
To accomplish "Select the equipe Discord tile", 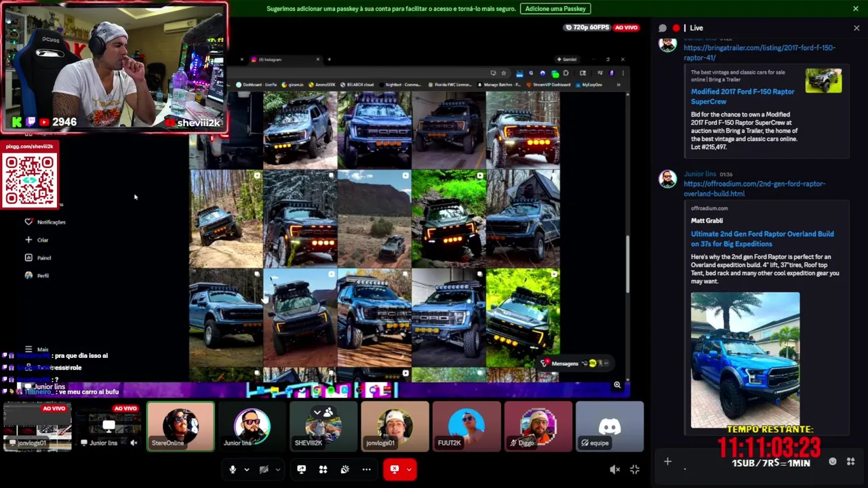I will pyautogui.click(x=609, y=426).
